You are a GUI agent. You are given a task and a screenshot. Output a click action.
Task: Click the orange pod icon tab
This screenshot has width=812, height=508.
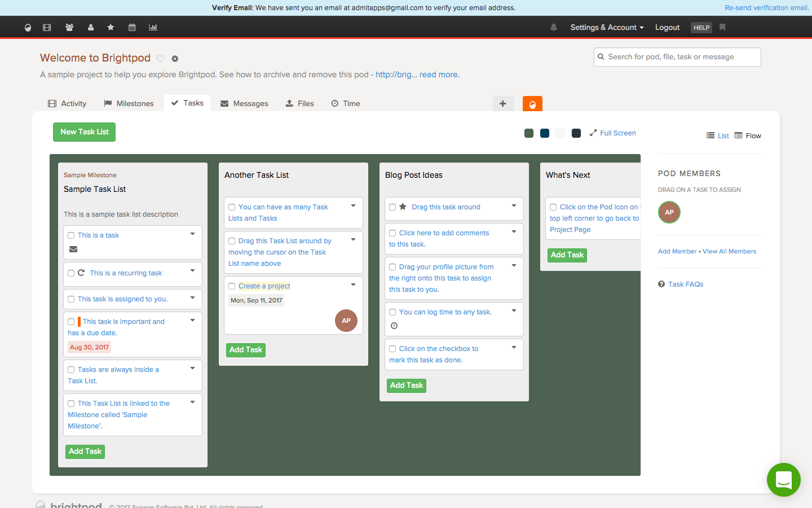pos(532,104)
